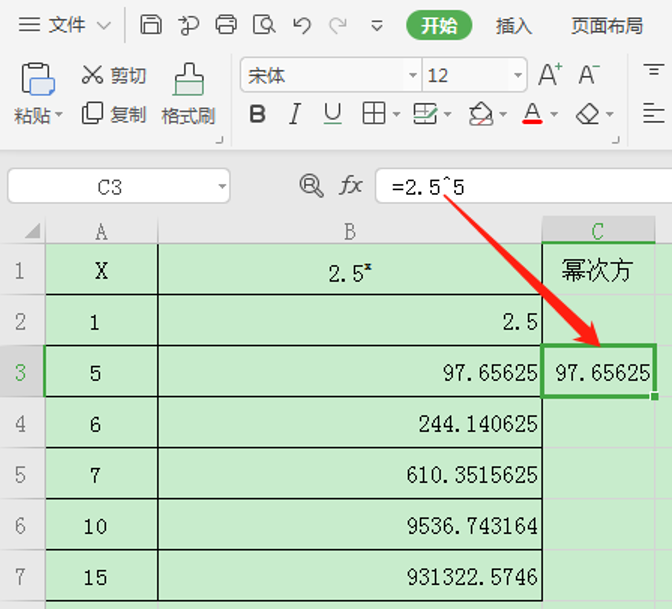Decrease font size with A- icon
The width and height of the screenshot is (672, 609).
pos(589,75)
